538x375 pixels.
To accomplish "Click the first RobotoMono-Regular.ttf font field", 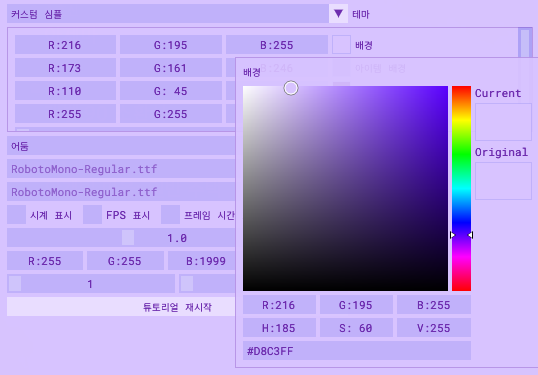I will (x=121, y=168).
